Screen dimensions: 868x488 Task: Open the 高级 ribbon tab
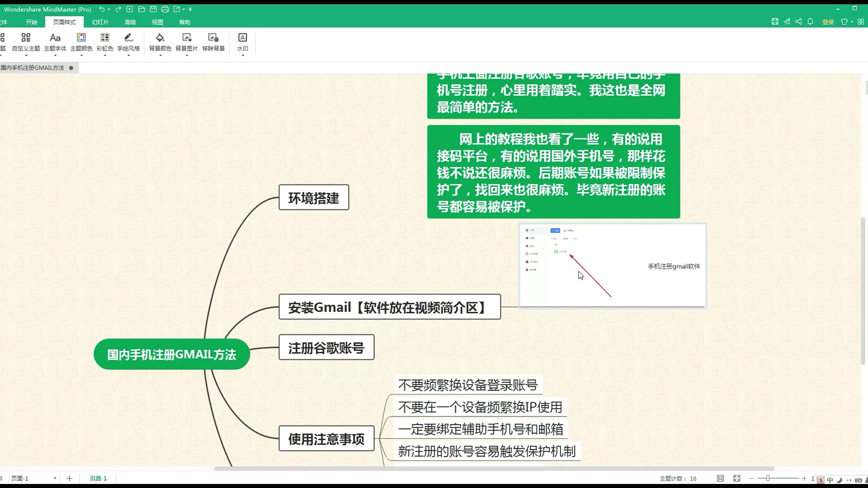point(130,22)
